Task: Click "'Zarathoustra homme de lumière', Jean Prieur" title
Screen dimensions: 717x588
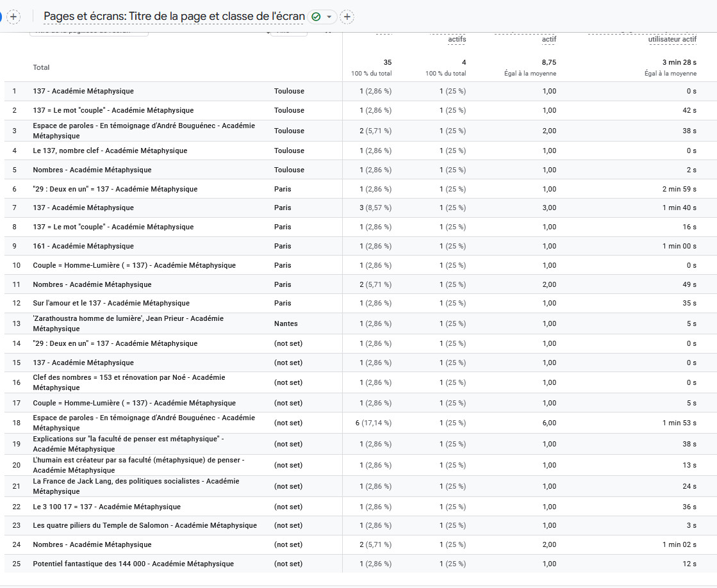Action: pos(128,323)
